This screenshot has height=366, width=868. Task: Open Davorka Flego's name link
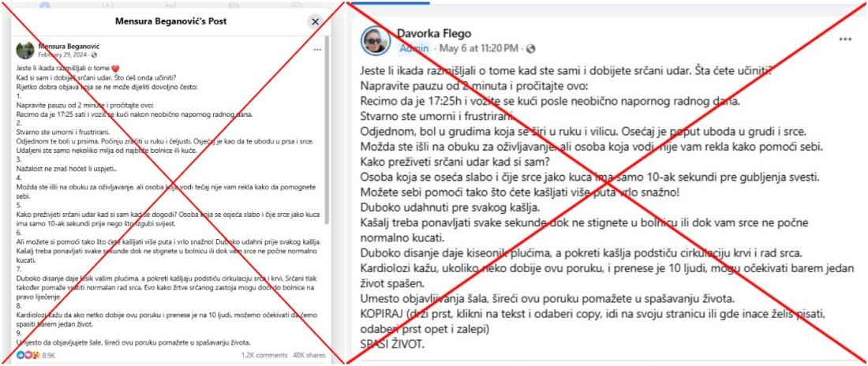[434, 34]
